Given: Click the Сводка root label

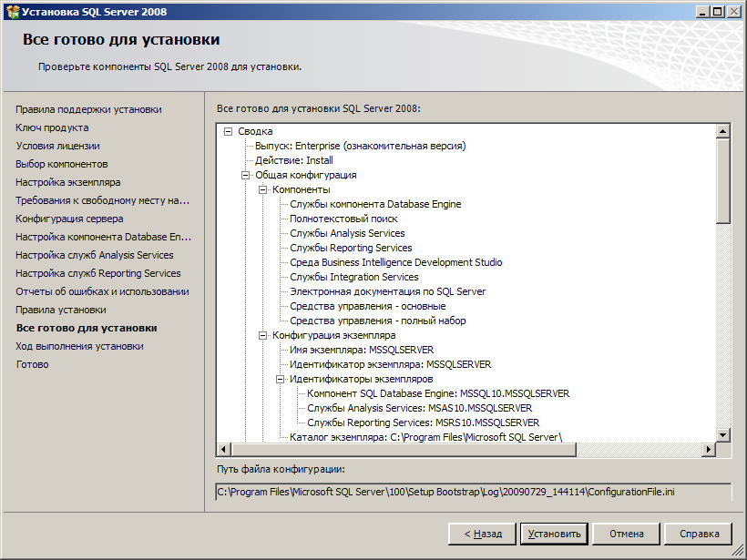Looking at the screenshot, I should [x=255, y=131].
